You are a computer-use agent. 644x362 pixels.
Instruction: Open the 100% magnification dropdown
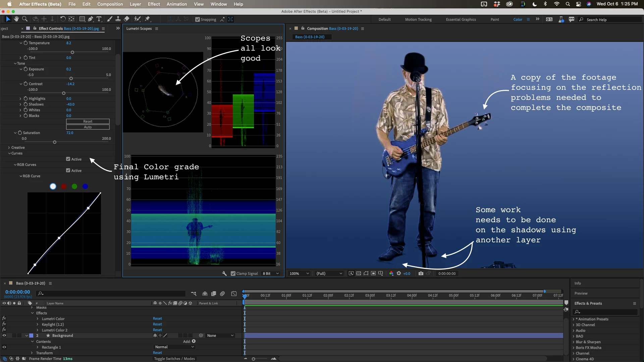tap(300, 274)
